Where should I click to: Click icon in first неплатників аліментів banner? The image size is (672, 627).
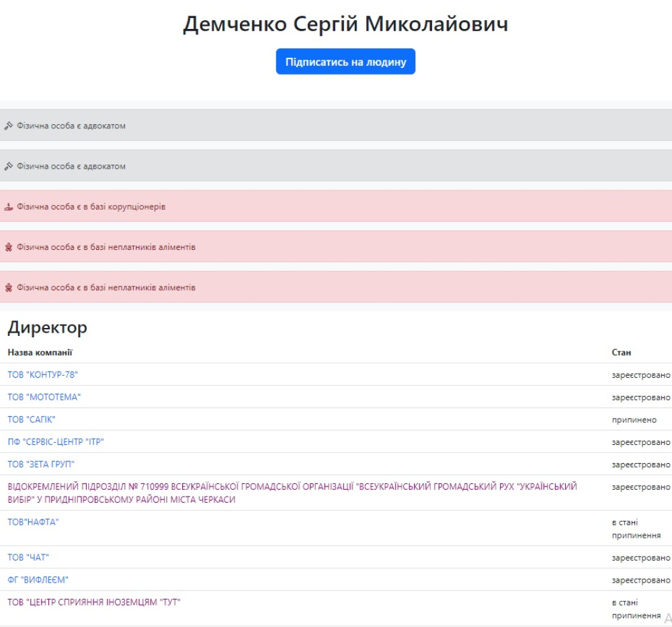[x=9, y=247]
